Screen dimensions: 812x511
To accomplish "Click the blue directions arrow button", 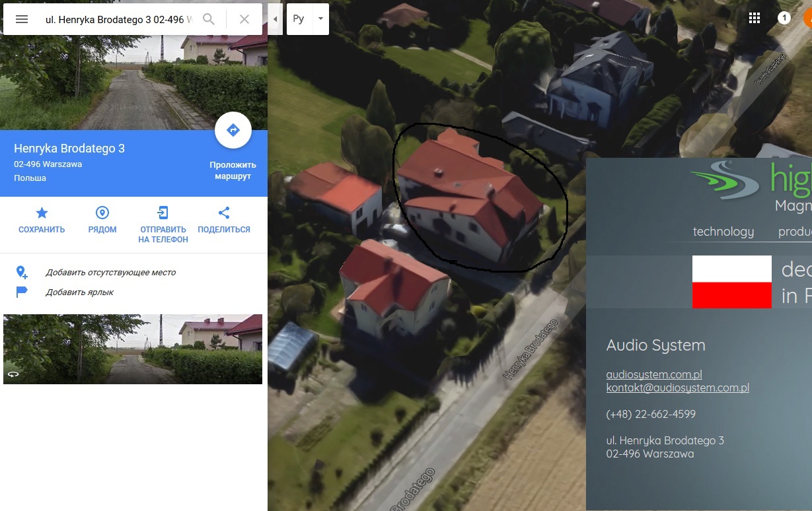I will click(x=233, y=130).
